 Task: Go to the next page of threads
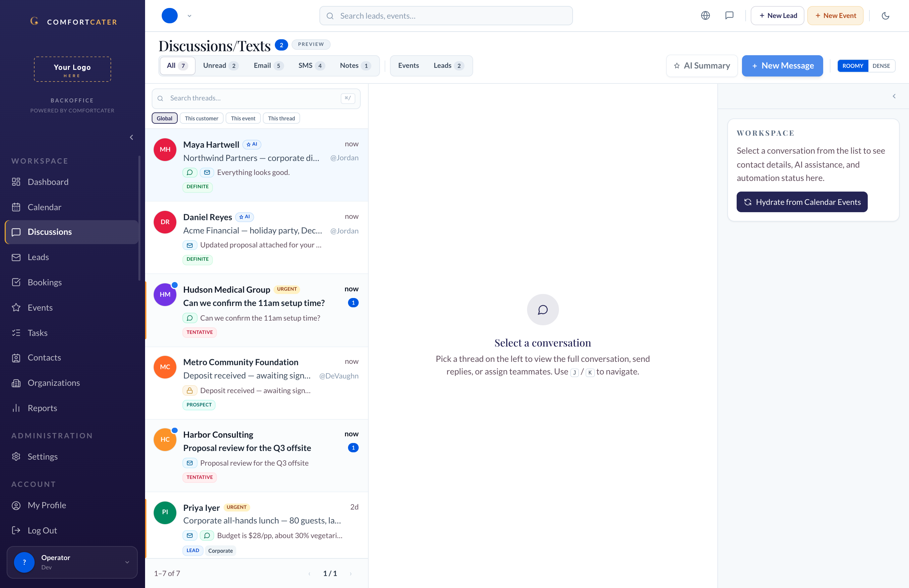coord(351,573)
